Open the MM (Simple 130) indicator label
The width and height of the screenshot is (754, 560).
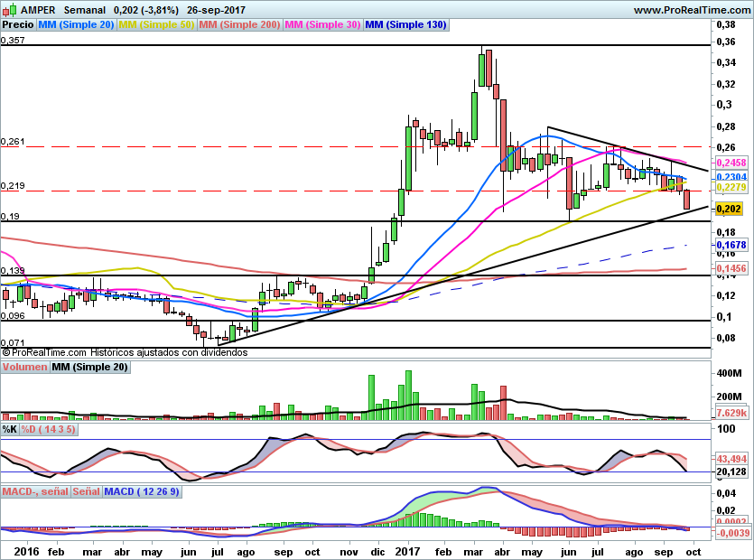click(405, 24)
